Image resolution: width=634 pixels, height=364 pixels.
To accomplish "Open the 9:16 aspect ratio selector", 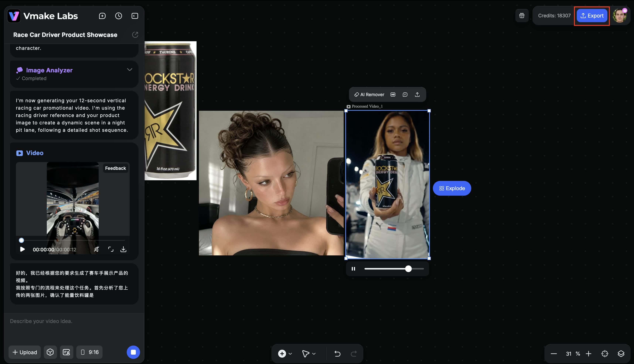I will point(90,352).
